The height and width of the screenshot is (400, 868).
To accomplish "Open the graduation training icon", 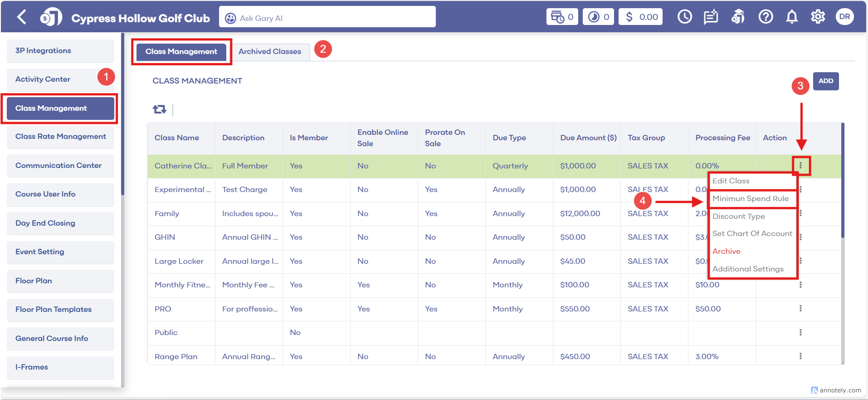I will [738, 17].
